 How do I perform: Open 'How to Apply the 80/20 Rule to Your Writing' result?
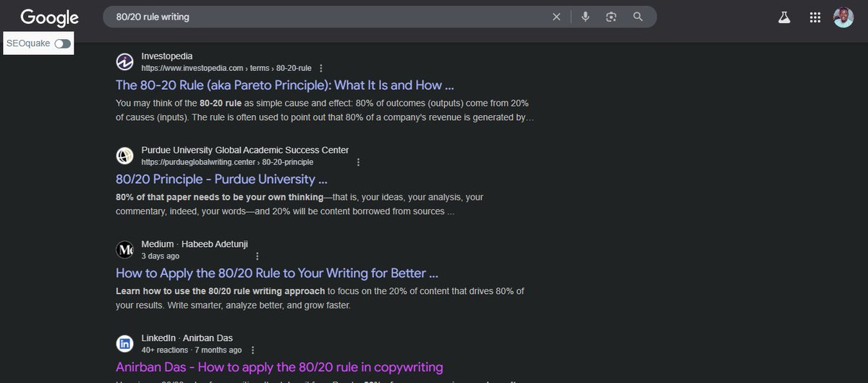coord(277,273)
